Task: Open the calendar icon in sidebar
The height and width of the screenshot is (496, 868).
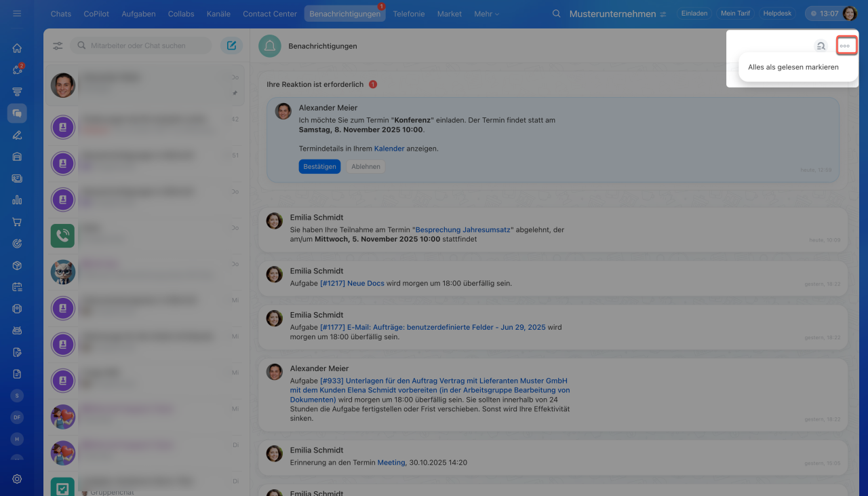Action: (x=17, y=287)
